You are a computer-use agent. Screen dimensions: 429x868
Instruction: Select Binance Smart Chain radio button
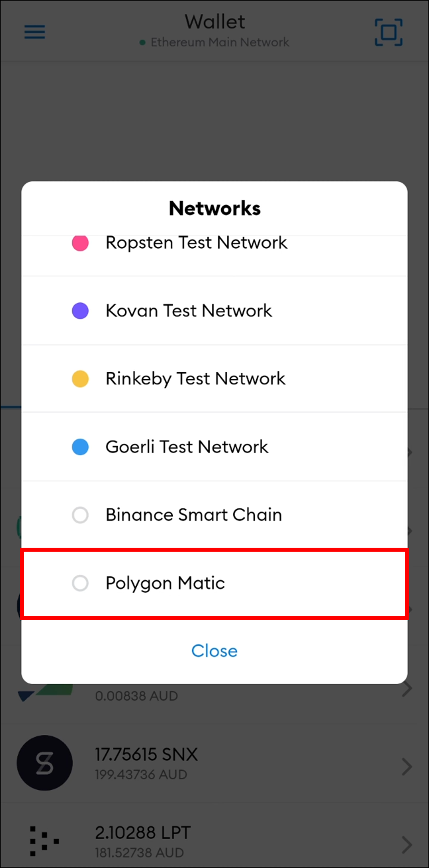pos(80,515)
